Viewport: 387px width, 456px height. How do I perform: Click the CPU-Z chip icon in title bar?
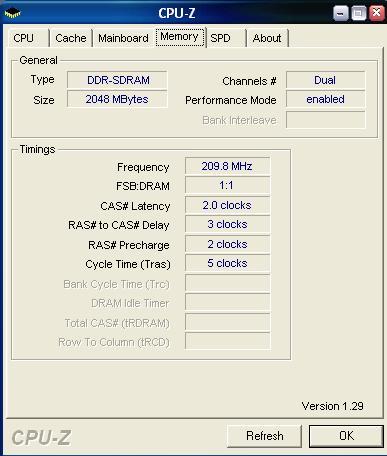(13, 13)
